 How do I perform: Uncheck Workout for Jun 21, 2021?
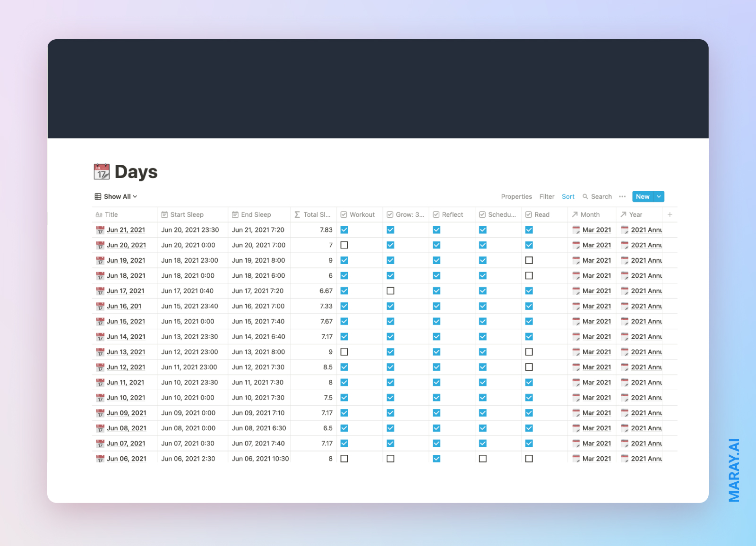click(344, 230)
